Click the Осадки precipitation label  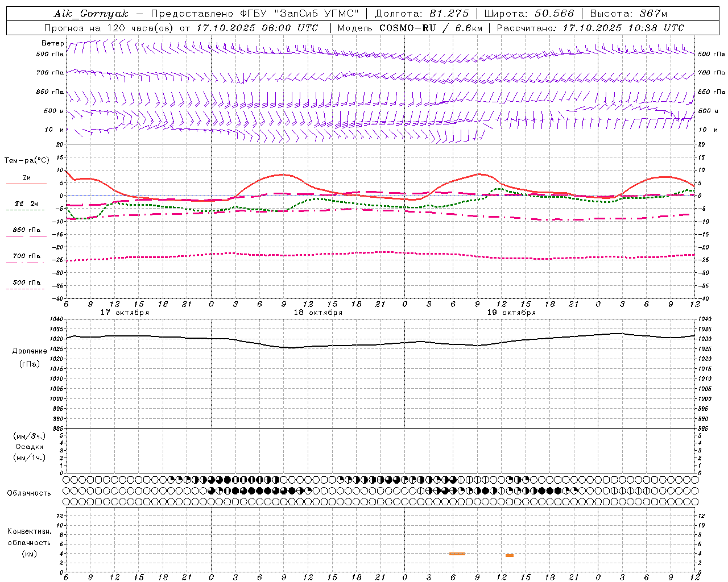coord(30,447)
